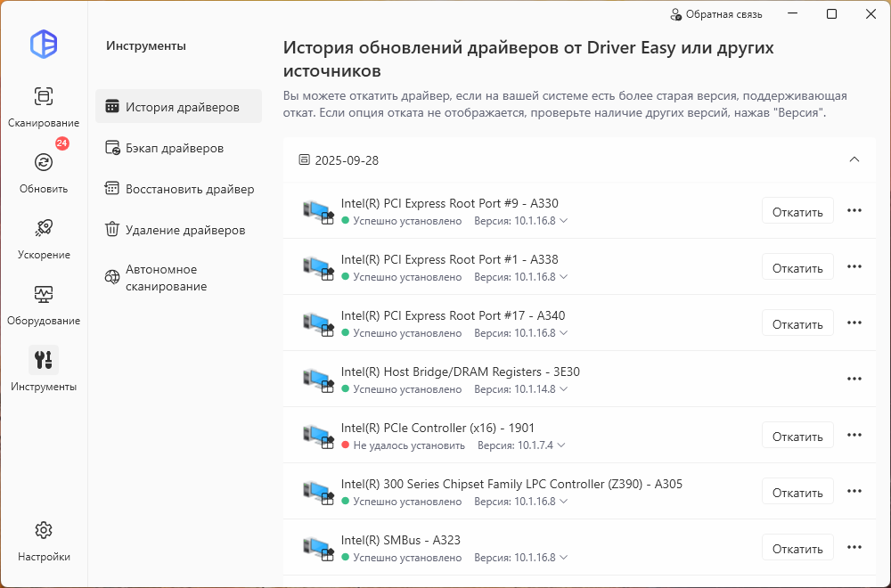
Task: Open the Сканирование section icon
Action: point(43,97)
